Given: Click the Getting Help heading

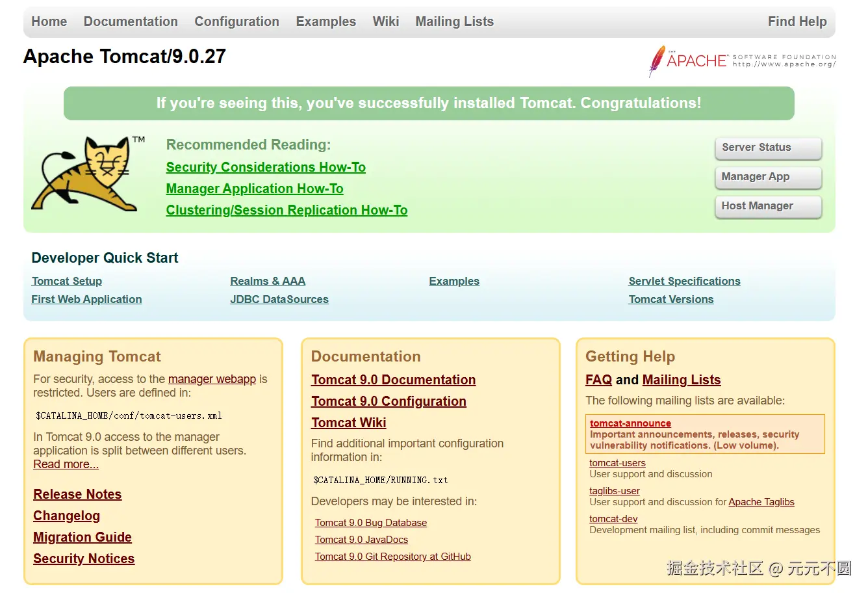Looking at the screenshot, I should [x=630, y=356].
